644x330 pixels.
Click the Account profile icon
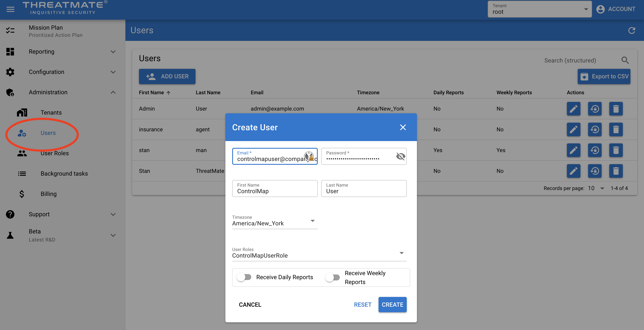(x=601, y=9)
